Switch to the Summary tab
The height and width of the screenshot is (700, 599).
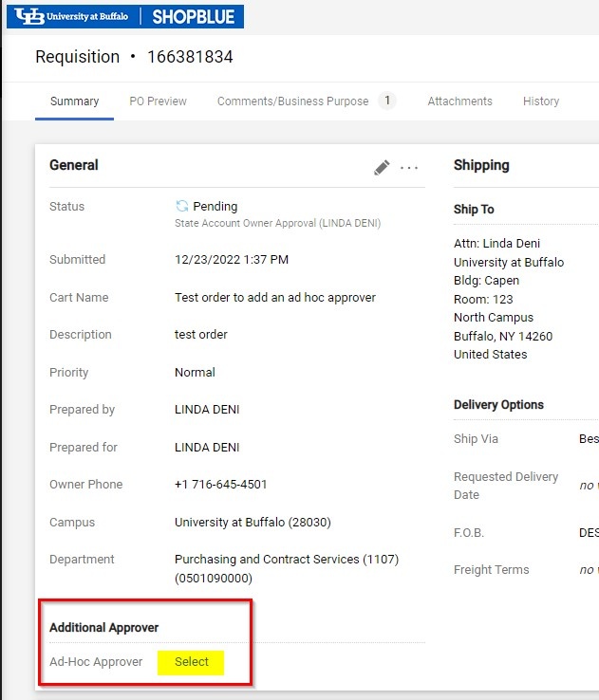74,101
